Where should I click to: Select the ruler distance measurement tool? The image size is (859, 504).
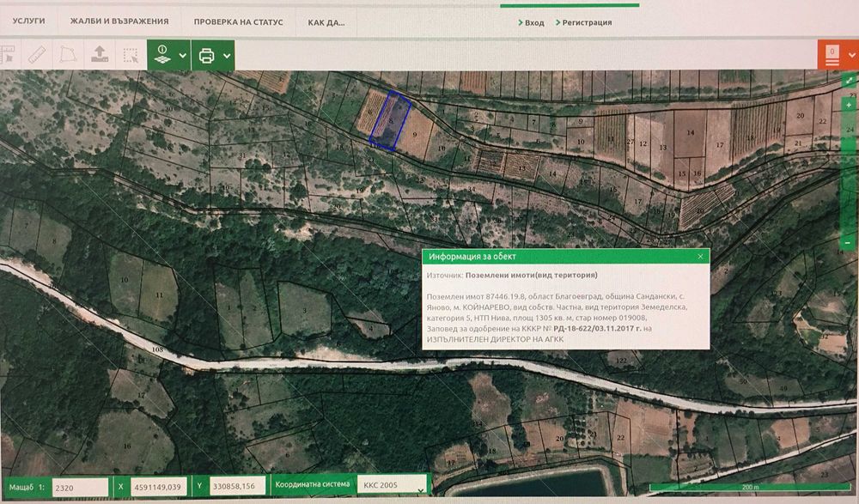coord(37,56)
